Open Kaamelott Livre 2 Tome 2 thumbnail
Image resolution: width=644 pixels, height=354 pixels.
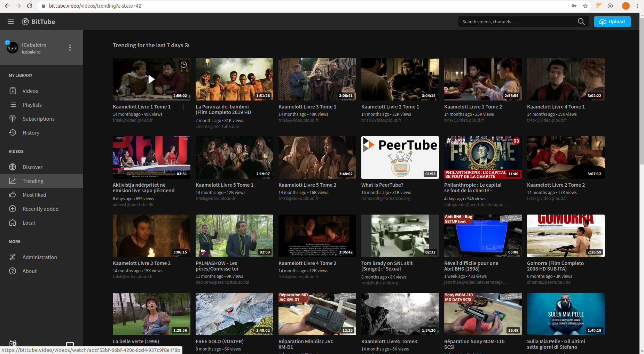point(566,158)
